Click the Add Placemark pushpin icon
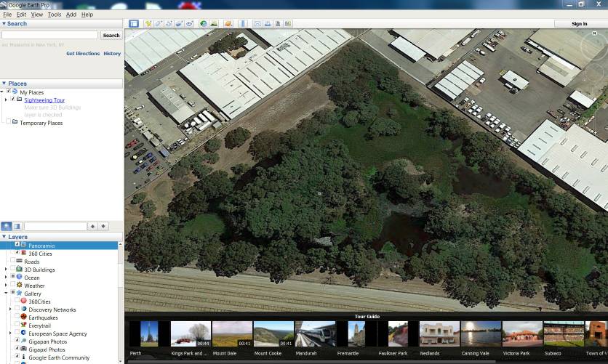The width and height of the screenshot is (608, 364). pos(148,24)
